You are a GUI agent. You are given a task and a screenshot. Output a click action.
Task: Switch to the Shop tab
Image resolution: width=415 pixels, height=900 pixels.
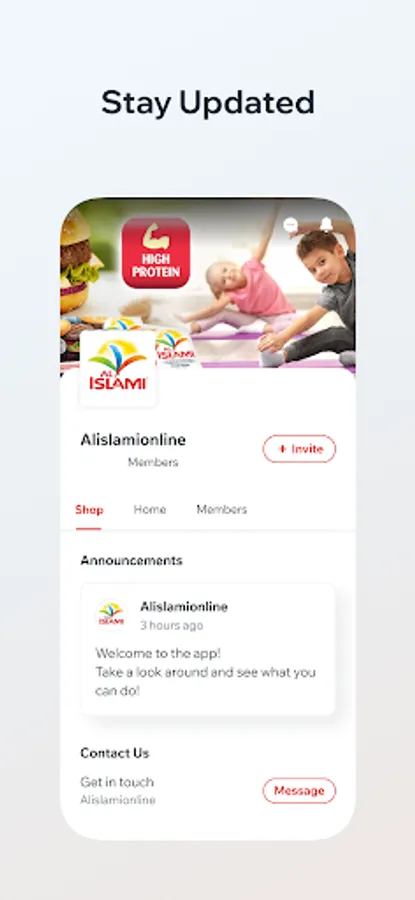(89, 510)
